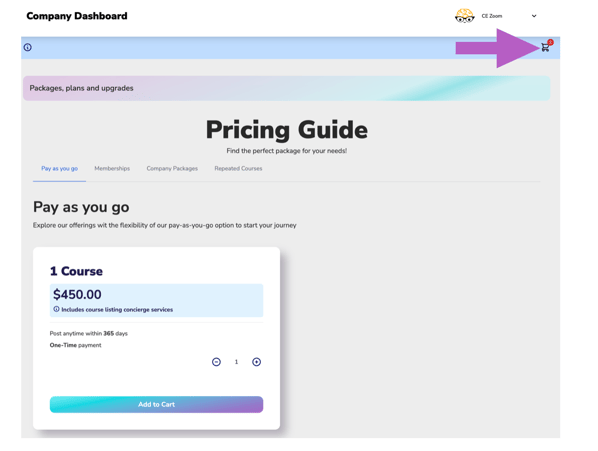This screenshot has height=451, width=598.
Task: Select the Pay as you go tab
Action: pyautogui.click(x=59, y=169)
